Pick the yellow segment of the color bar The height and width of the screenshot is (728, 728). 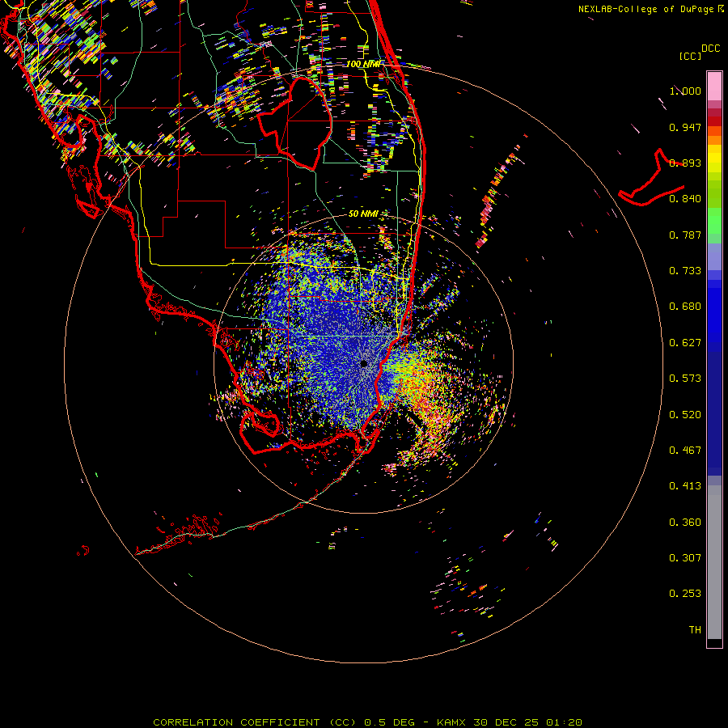[714, 159]
